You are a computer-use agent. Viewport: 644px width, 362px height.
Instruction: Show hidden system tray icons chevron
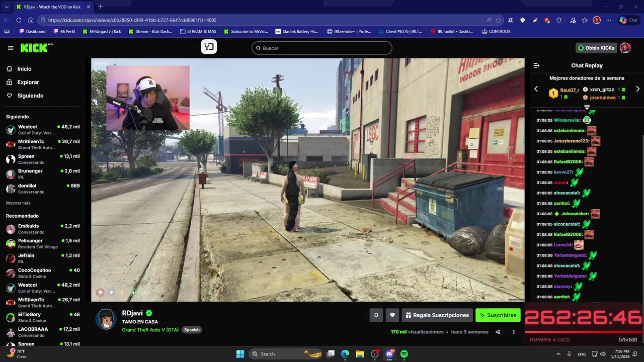(558, 354)
